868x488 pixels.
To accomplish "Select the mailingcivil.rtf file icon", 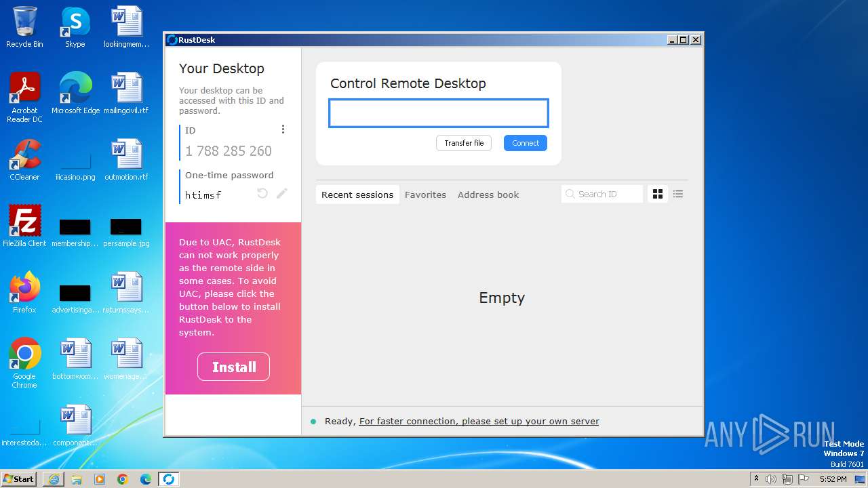I will 126,94.
